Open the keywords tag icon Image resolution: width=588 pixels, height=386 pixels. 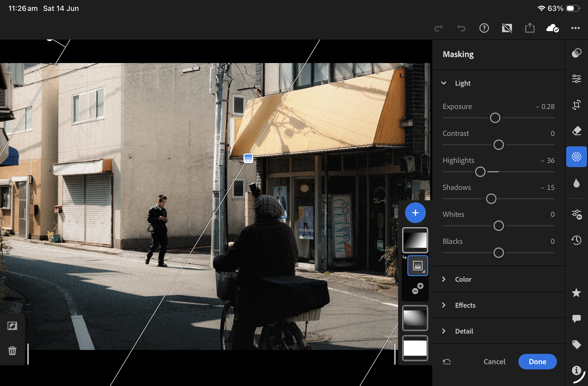(576, 344)
